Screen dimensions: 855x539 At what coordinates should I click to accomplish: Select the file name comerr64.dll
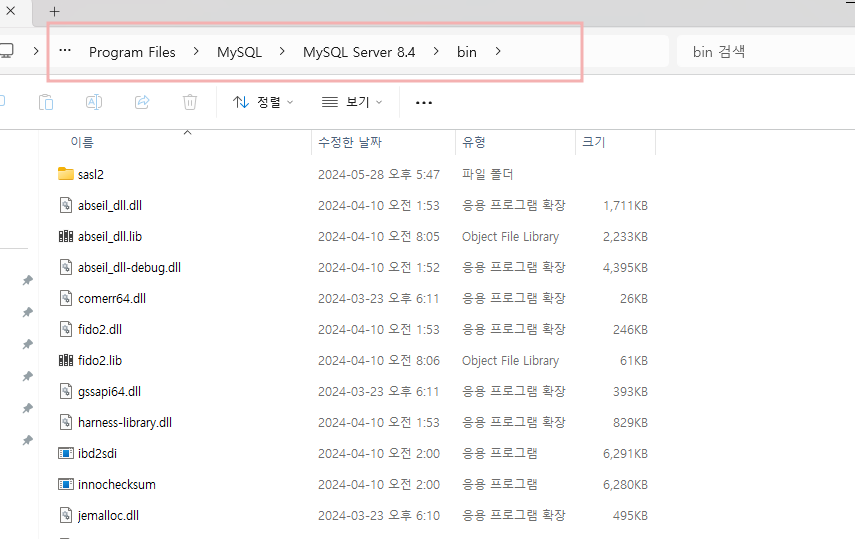click(112, 298)
